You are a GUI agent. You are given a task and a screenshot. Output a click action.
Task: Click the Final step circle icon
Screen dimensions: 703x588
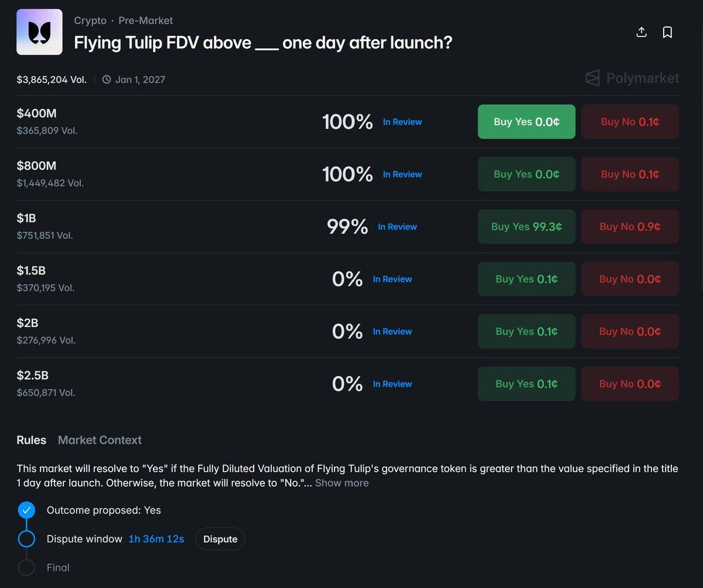pyautogui.click(x=26, y=567)
